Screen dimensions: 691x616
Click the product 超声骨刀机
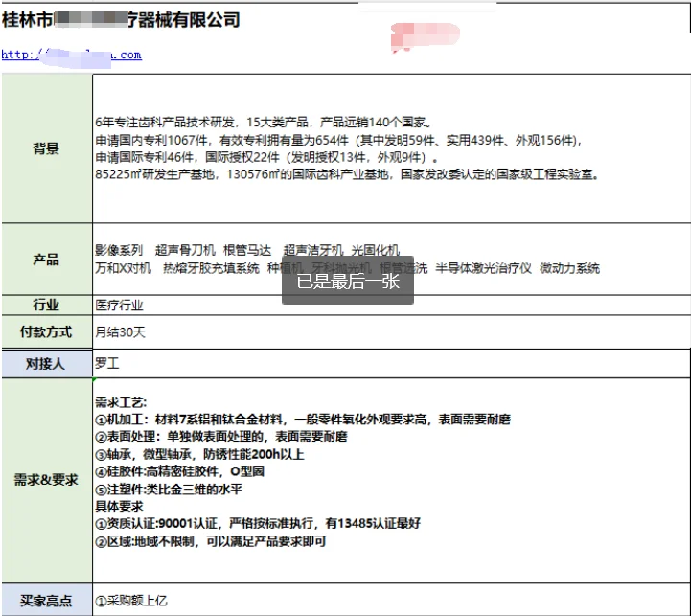tap(185, 250)
